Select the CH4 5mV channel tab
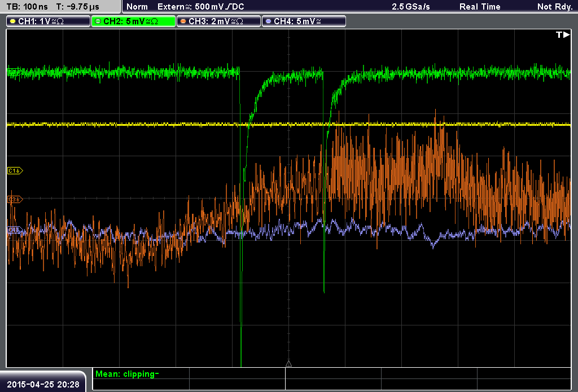This screenshot has height=392, width=578. point(304,21)
